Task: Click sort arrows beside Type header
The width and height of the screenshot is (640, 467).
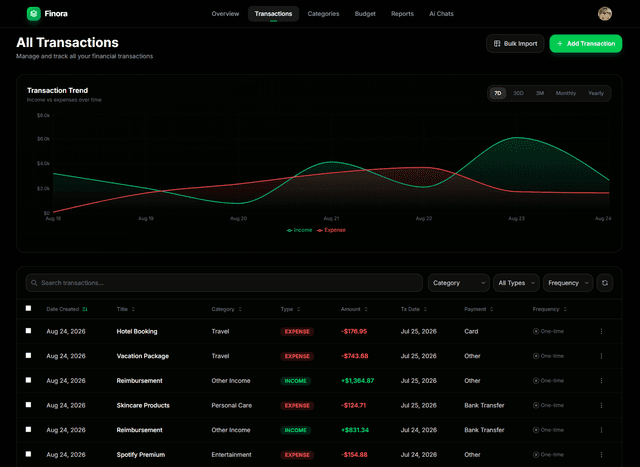Action: pos(298,309)
